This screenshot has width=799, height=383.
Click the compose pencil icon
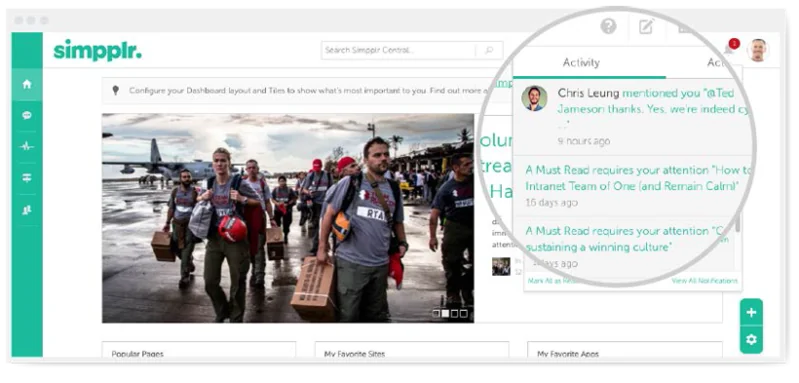tap(646, 26)
